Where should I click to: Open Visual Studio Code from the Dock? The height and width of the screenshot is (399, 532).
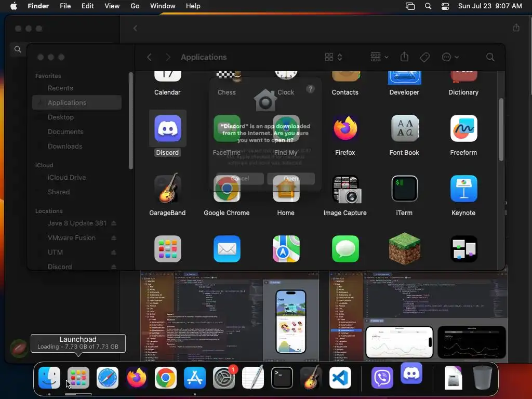coord(340,378)
